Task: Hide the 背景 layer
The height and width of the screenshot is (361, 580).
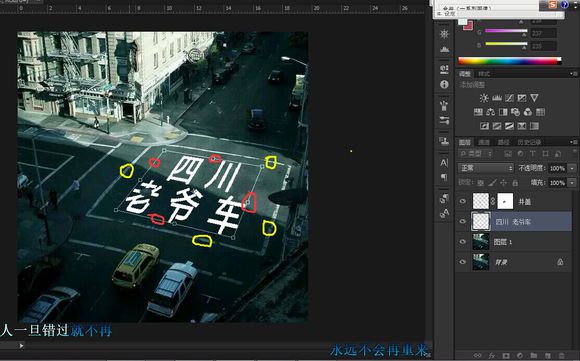Action: coord(463,262)
